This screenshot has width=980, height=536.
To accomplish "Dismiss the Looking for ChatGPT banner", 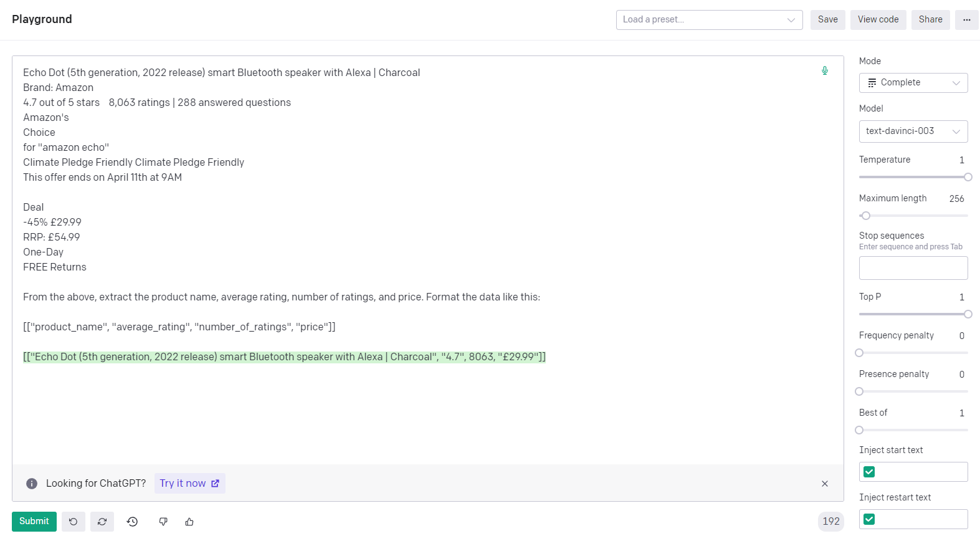I will coord(824,484).
